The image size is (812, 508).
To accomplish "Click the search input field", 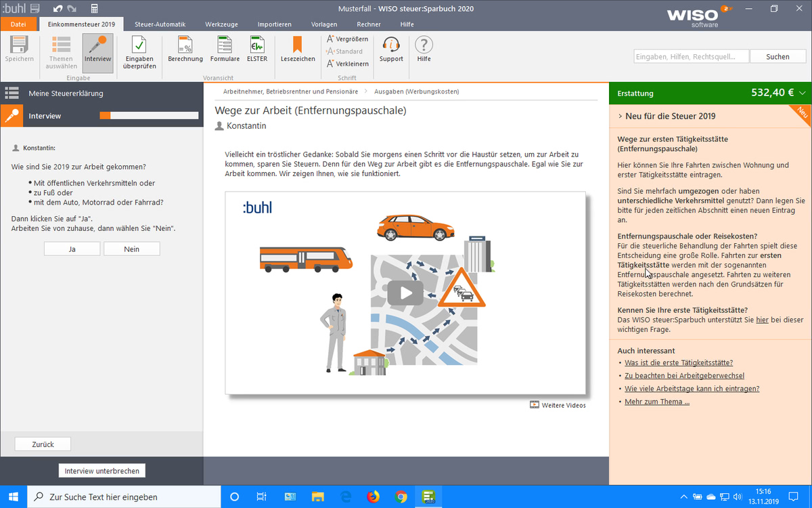I will (x=691, y=57).
